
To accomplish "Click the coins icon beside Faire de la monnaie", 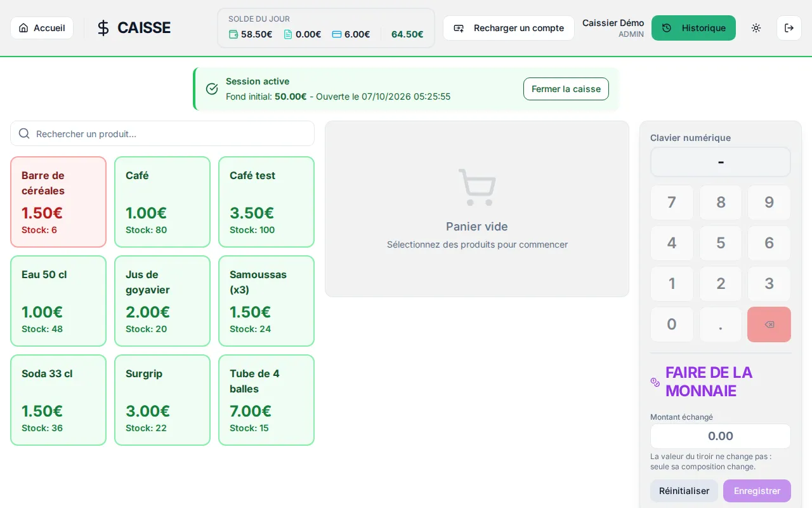I will pyautogui.click(x=655, y=382).
